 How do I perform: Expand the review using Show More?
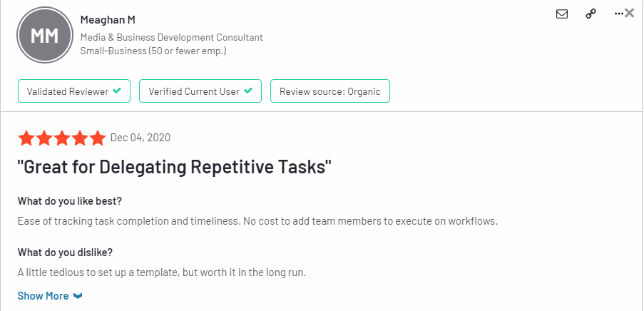click(x=43, y=296)
